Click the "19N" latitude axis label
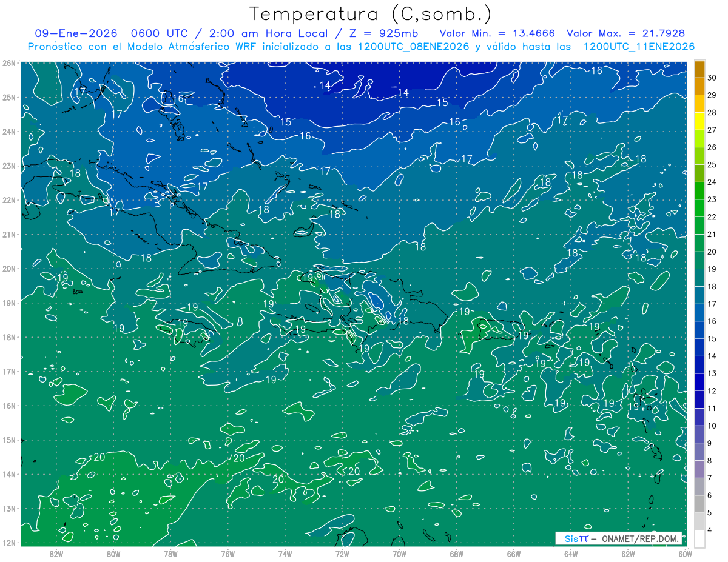 tap(9, 303)
